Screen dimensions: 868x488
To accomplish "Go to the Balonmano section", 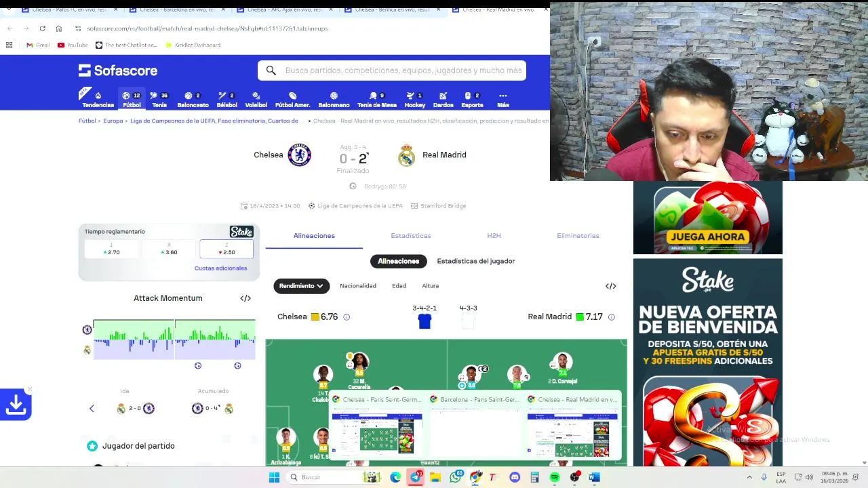I will click(334, 100).
